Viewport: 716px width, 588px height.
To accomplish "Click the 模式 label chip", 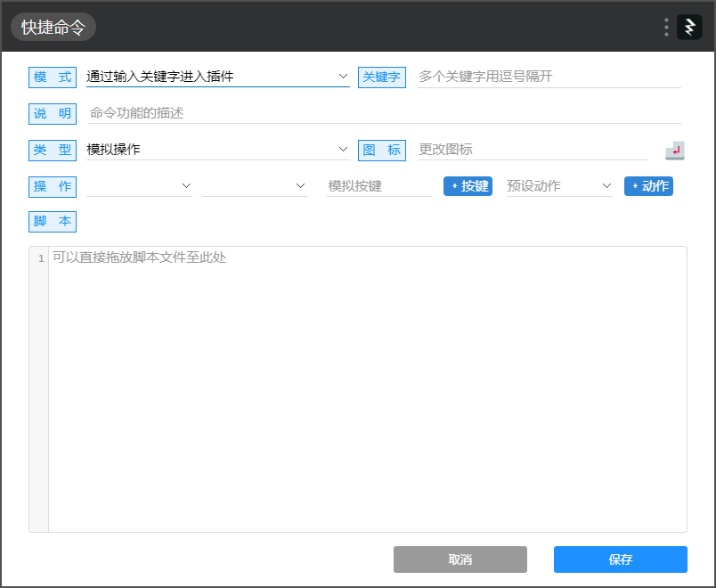I will pos(52,77).
